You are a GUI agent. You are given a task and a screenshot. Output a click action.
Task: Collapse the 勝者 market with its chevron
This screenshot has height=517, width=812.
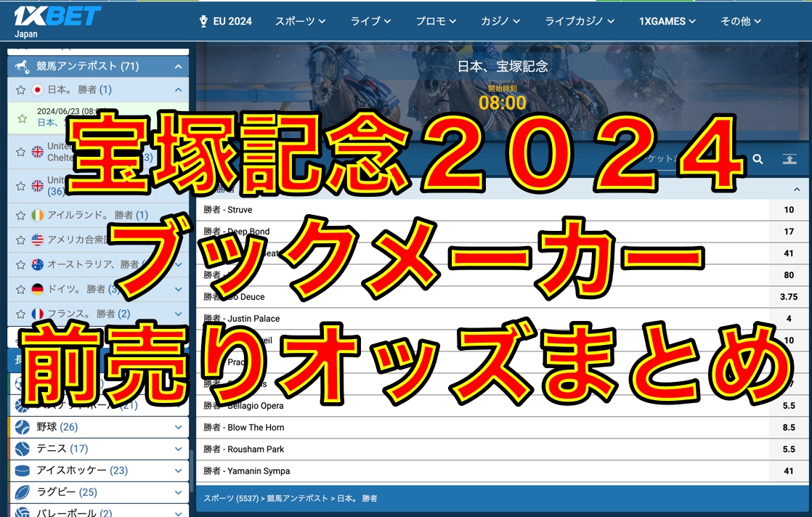(797, 190)
